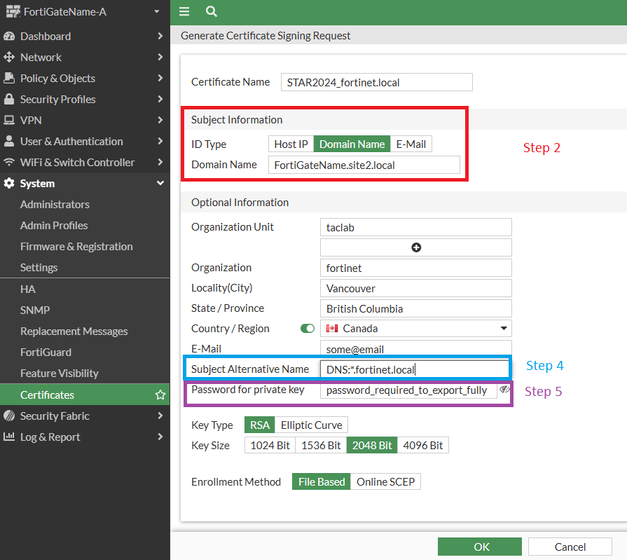Screen dimensions: 627x560
Task: Click OK to generate the CSR
Action: tap(479, 546)
